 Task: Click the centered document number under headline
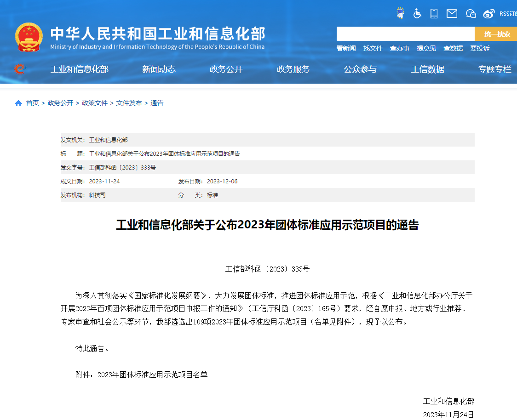pyautogui.click(x=267, y=269)
